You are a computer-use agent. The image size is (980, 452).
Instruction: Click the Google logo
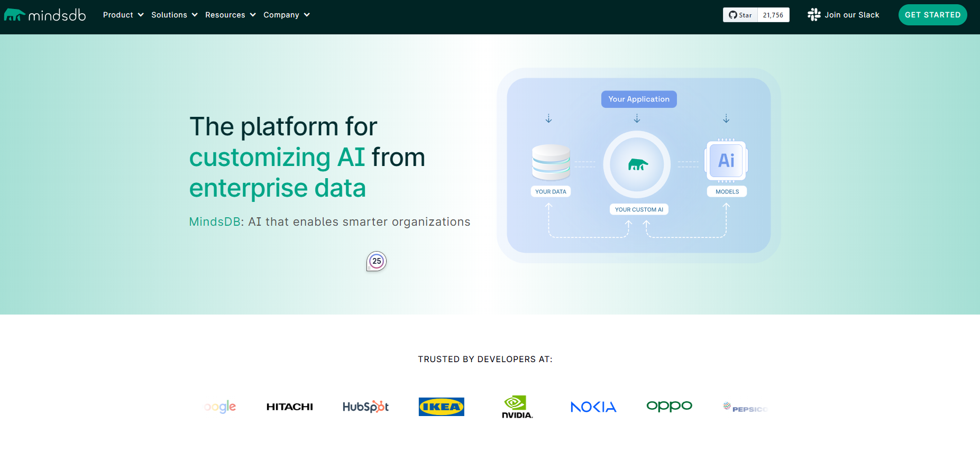click(220, 407)
